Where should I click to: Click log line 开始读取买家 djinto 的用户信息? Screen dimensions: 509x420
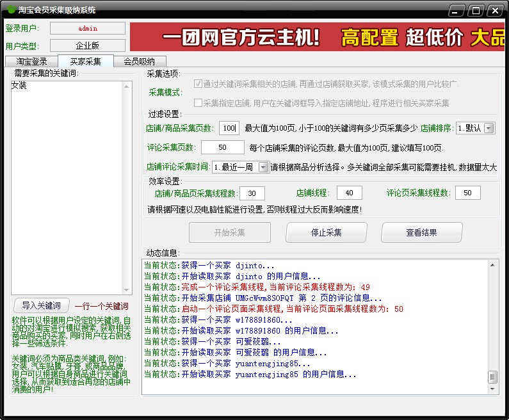tap(232, 276)
